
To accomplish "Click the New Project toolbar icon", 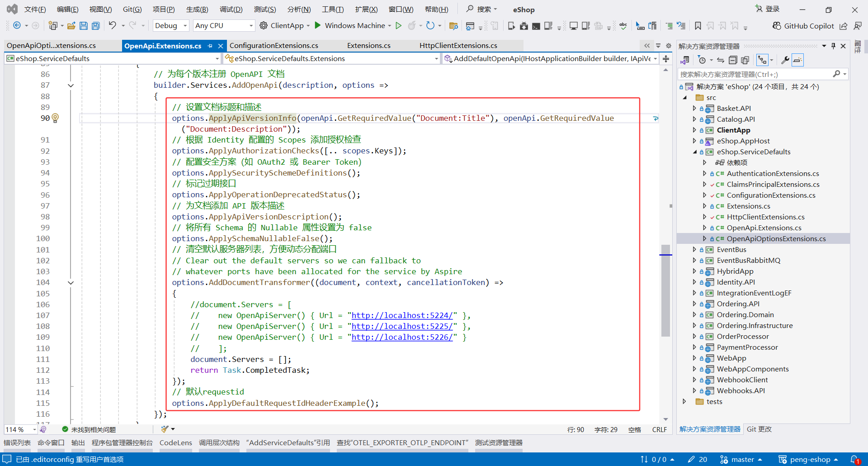I will coord(53,26).
